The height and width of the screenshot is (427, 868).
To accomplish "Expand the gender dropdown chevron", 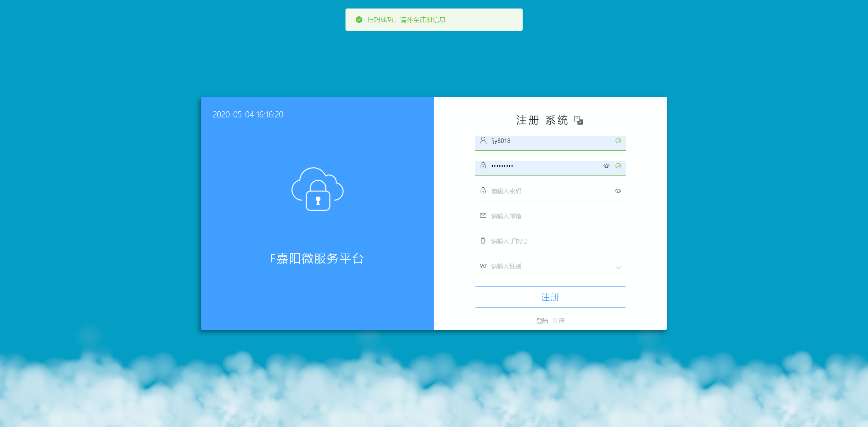I will 618,267.
